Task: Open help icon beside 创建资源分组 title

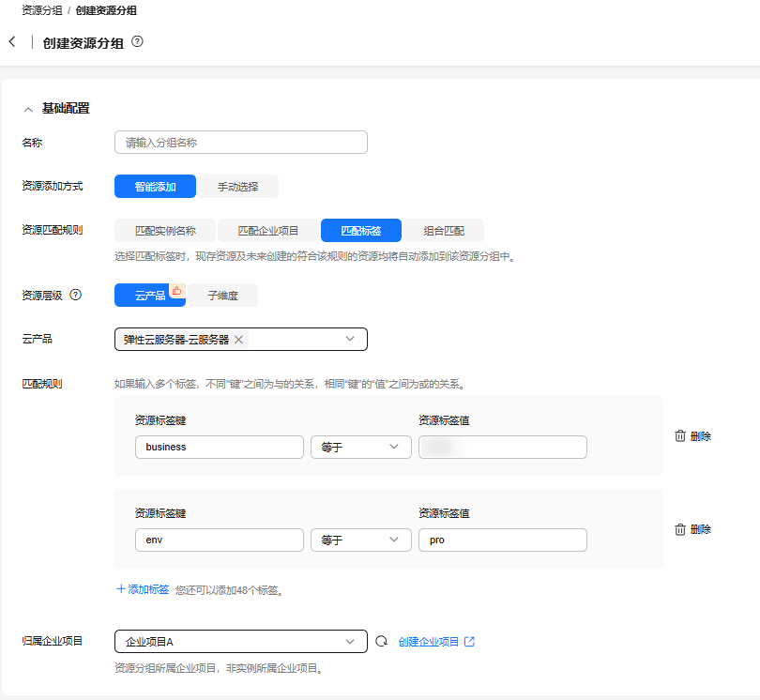Action: [x=137, y=41]
